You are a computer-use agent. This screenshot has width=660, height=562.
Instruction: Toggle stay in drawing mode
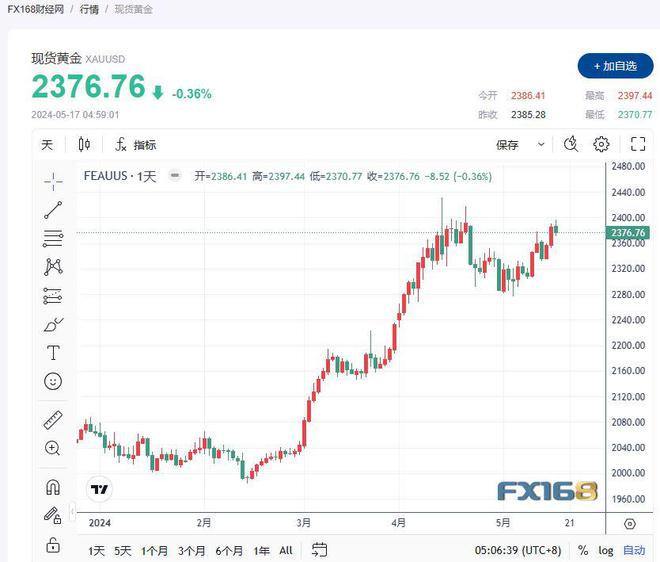(x=53, y=515)
